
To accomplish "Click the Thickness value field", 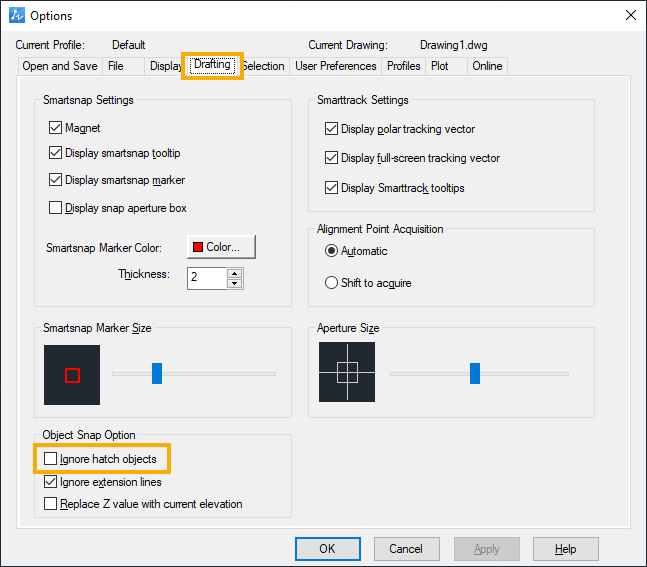I will pos(207,278).
